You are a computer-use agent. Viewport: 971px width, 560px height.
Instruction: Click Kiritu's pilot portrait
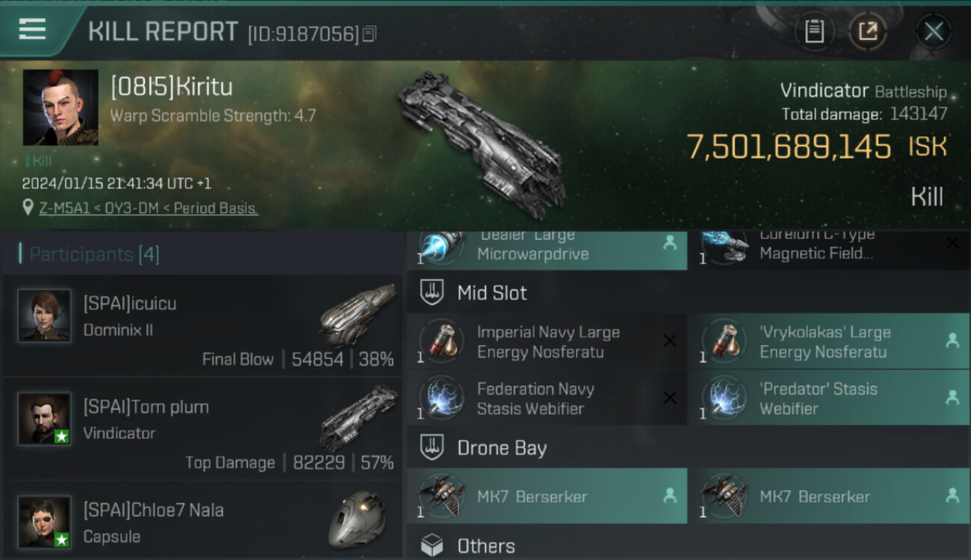point(61,108)
